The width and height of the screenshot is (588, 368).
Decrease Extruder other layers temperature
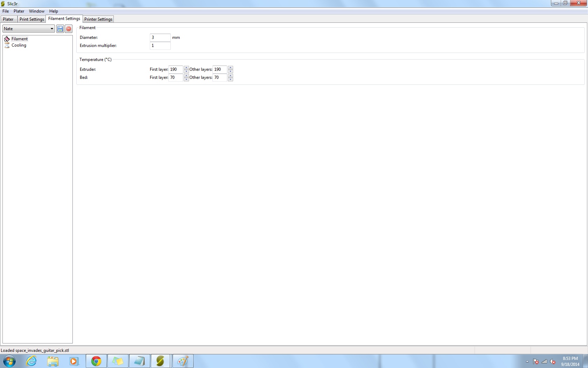click(x=230, y=71)
